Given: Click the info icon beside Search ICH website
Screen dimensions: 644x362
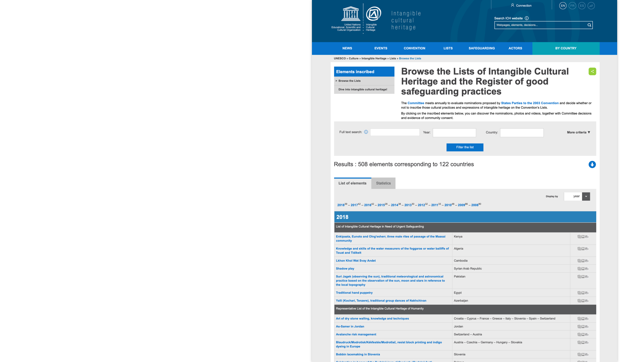Looking at the screenshot, I should [x=527, y=18].
